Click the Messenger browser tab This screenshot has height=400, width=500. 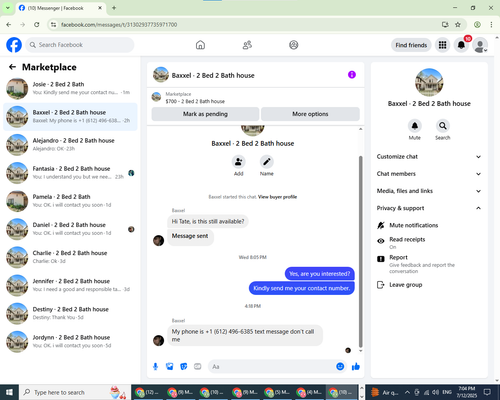pos(61,8)
